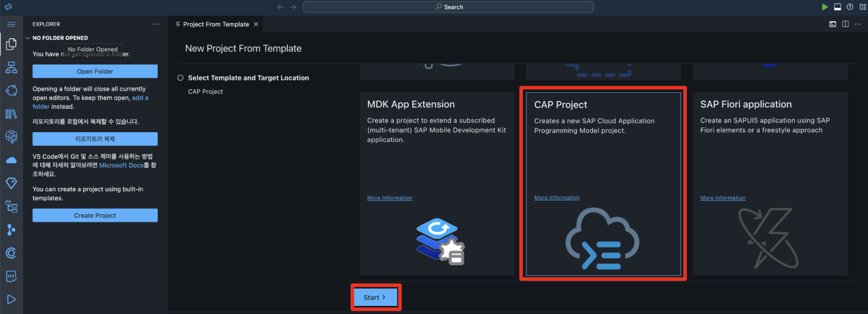The width and height of the screenshot is (868, 314).
Task: Click the 리포지토리 복제 button
Action: pyautogui.click(x=95, y=139)
